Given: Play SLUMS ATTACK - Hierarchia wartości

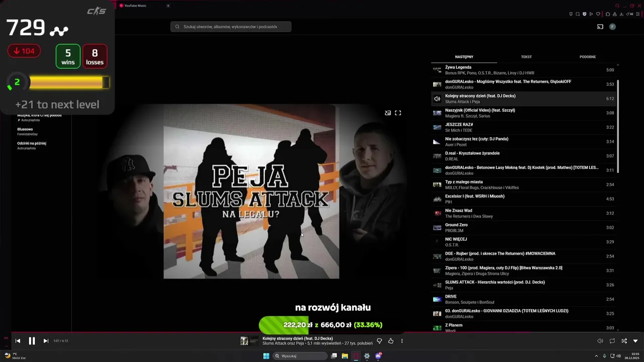Looking at the screenshot, I should [523, 285].
